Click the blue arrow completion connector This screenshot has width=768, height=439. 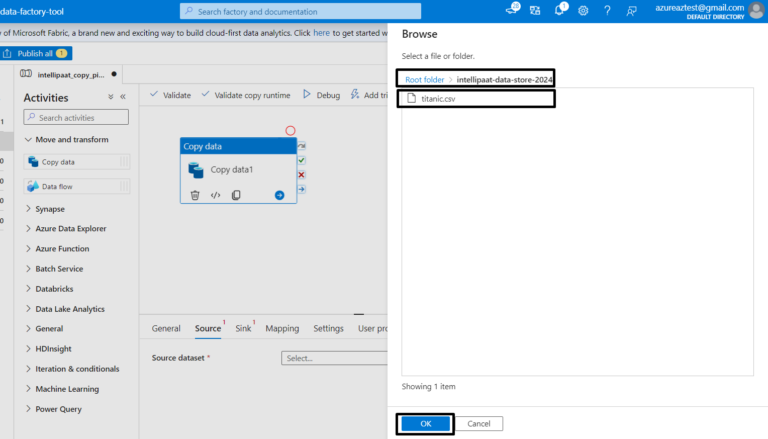301,189
